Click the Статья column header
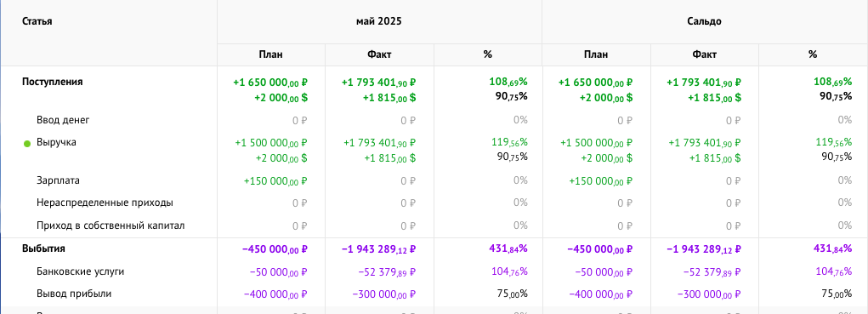Screen dimensions: 868x314 click(37, 21)
